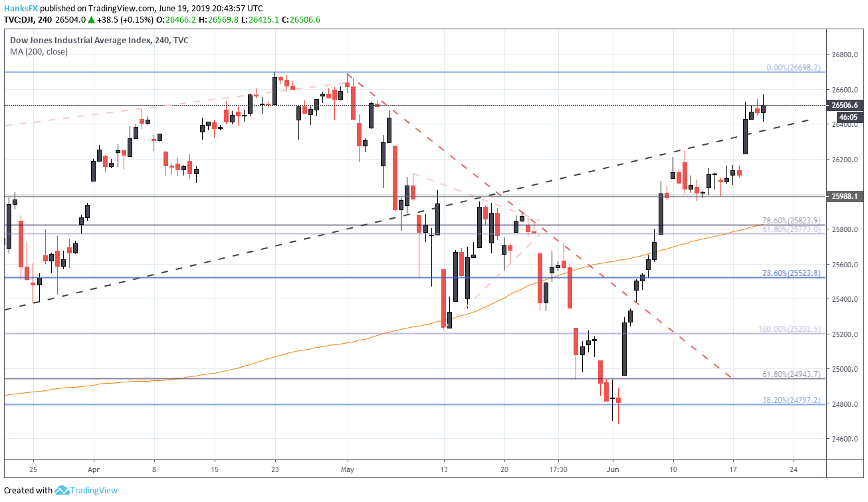Click the 'C:26506.6' close value in header
The height and width of the screenshot is (502, 868).
pyautogui.click(x=300, y=20)
